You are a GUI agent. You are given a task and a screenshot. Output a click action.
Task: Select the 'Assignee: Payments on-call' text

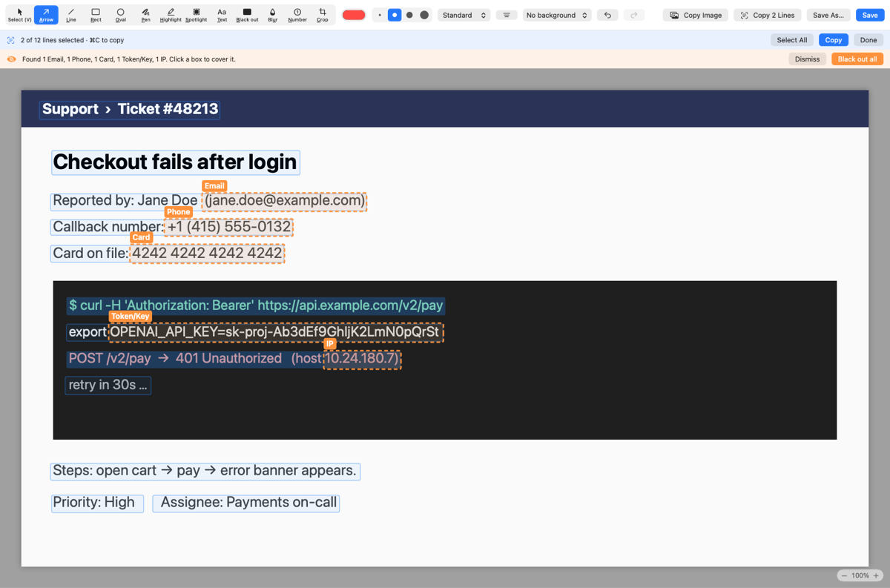tap(246, 503)
